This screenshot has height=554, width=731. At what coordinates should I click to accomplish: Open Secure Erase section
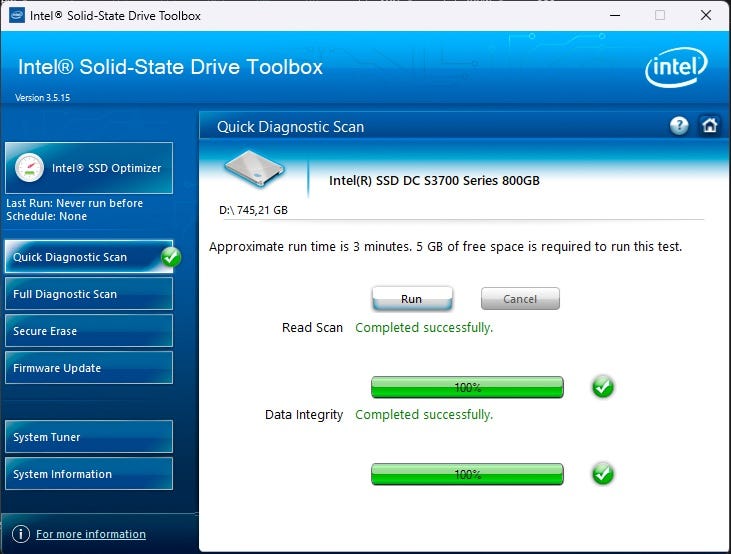pyautogui.click(x=89, y=331)
